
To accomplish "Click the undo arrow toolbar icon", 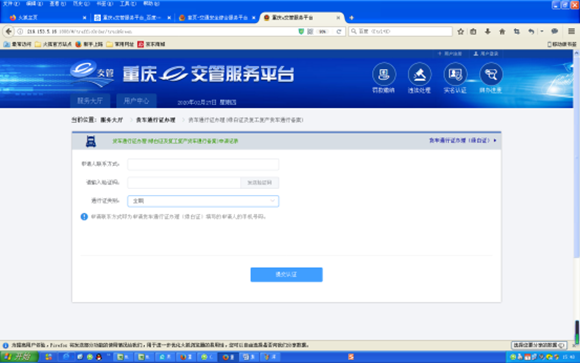I will pyautogui.click(x=531, y=31).
